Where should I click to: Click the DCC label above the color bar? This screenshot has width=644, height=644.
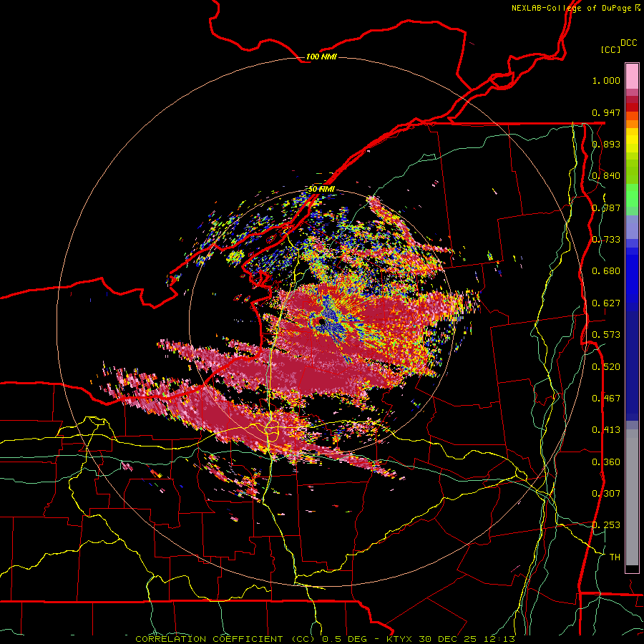[628, 43]
